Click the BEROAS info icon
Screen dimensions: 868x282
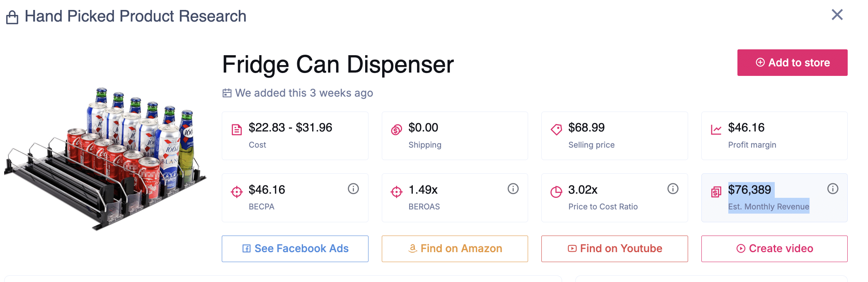(x=513, y=189)
